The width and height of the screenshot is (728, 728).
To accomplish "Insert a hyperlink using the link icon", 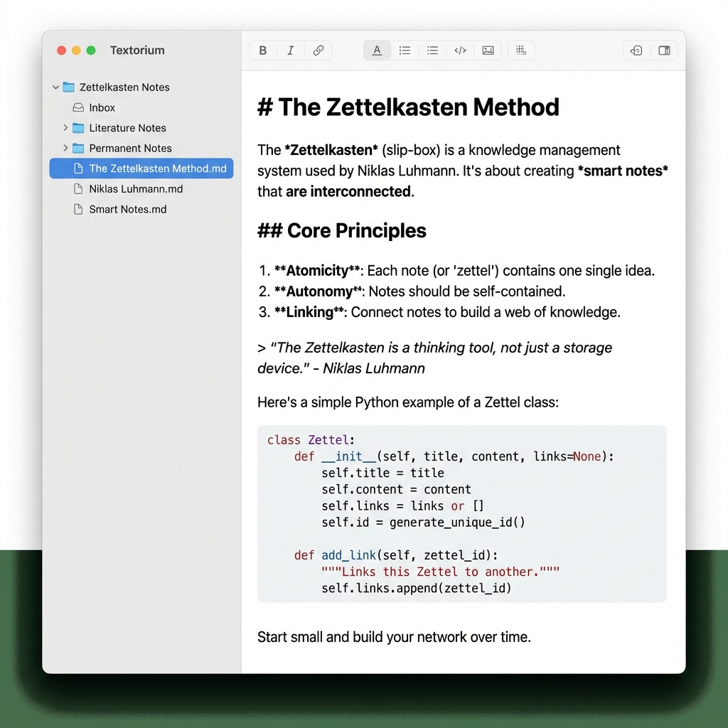I will 318,50.
